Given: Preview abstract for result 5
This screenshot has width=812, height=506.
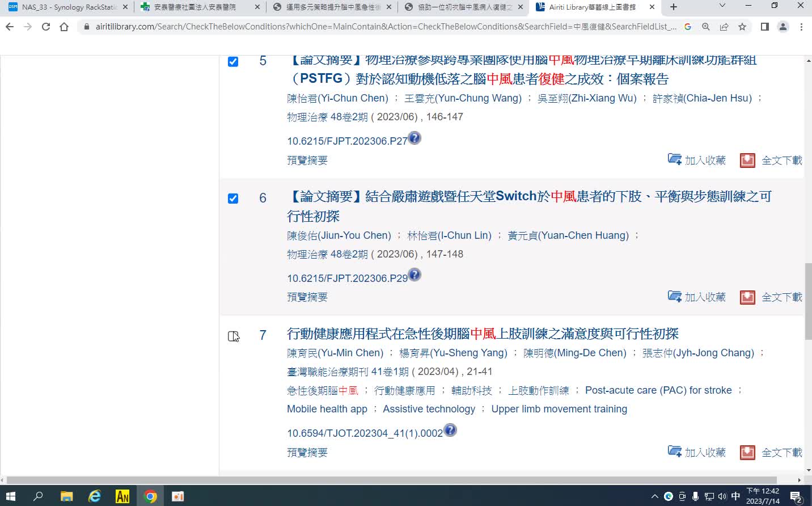Looking at the screenshot, I should (307, 161).
